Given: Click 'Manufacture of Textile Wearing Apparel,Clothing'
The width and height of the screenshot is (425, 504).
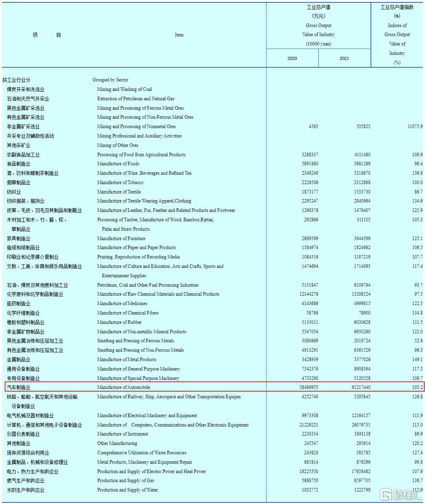Looking at the screenshot, I should (x=144, y=201).
